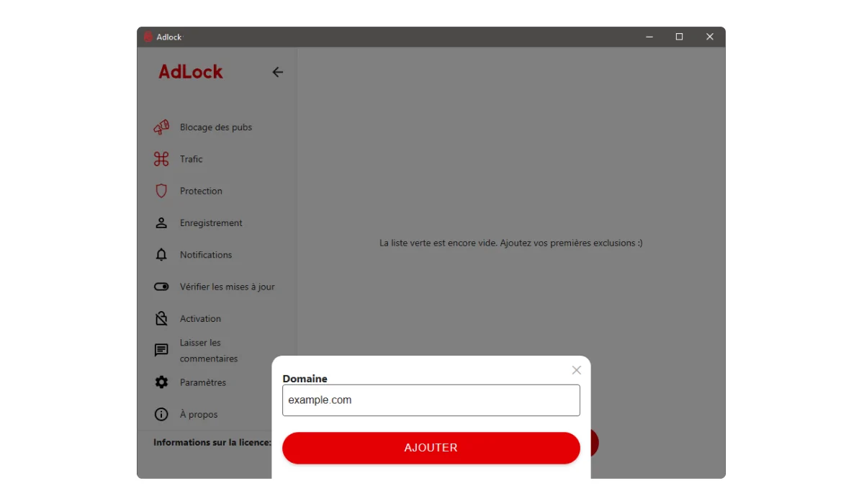Screen dimensions: 864x504
Task: Click the info icon for À propos
Action: tap(161, 414)
